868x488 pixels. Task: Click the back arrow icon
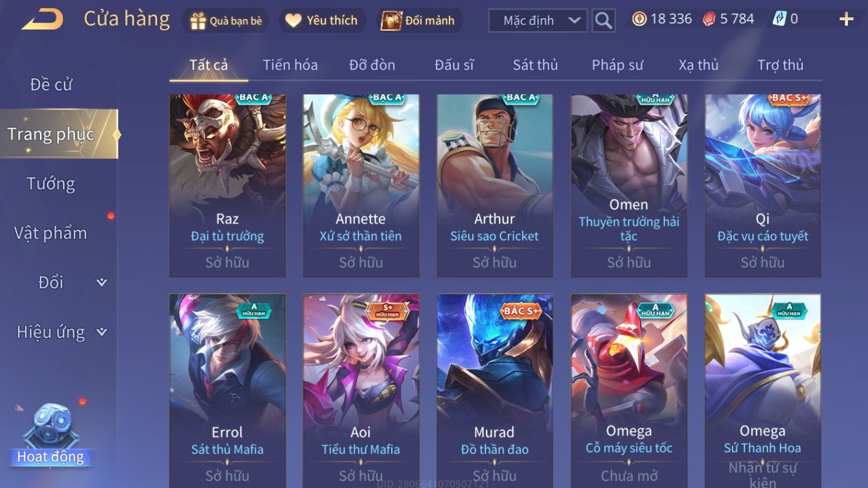click(x=42, y=20)
